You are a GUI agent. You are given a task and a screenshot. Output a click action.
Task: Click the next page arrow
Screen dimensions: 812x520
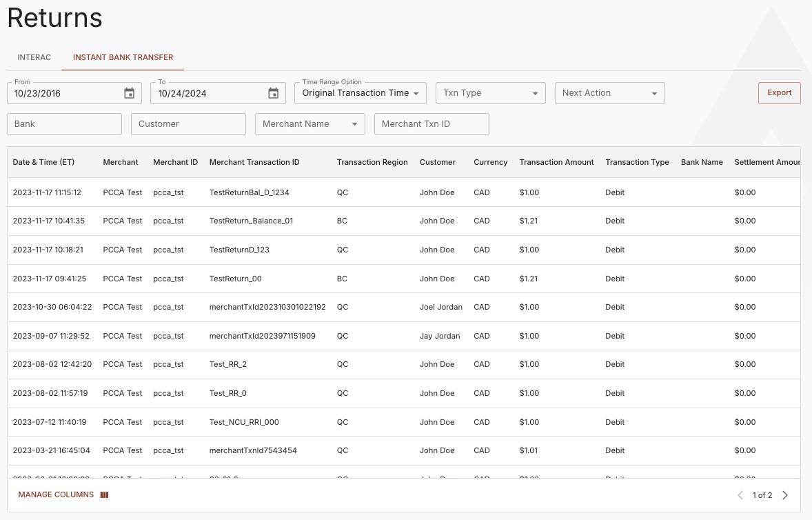coord(785,494)
